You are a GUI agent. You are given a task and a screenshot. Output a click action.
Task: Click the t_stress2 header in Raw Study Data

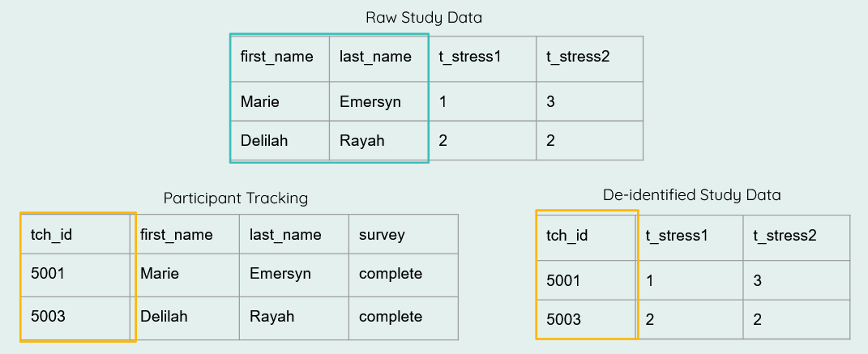click(589, 59)
